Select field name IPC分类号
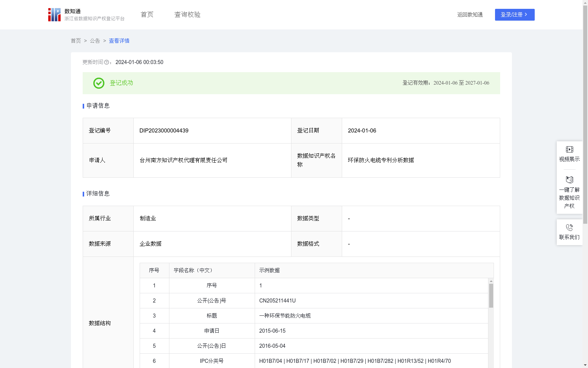Image resolution: width=588 pixels, height=368 pixels. click(x=212, y=361)
